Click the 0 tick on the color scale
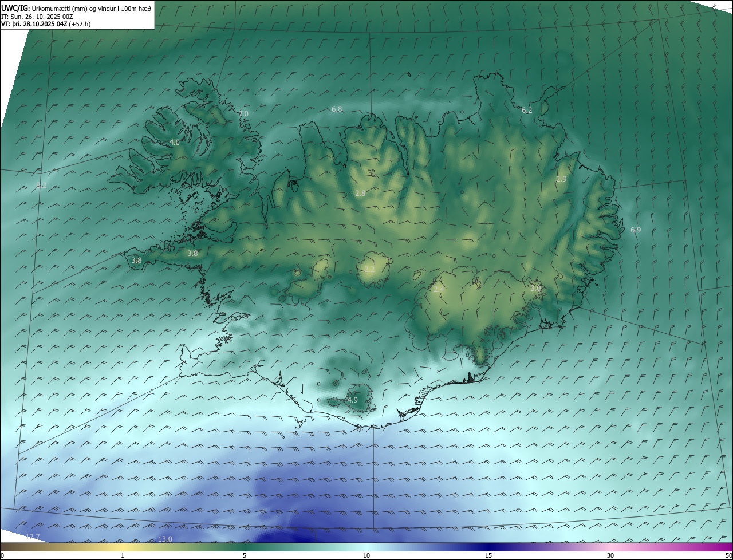 [x=2, y=555]
